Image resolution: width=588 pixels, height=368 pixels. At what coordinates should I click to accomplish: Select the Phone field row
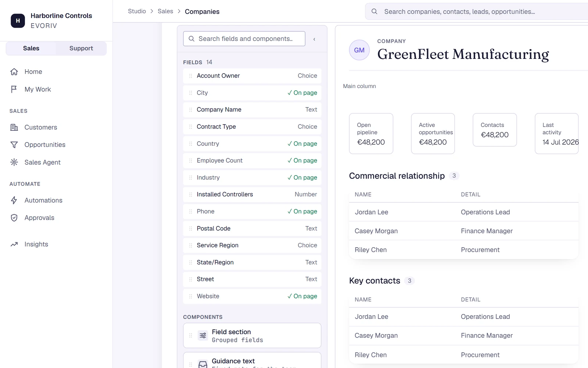point(252,211)
